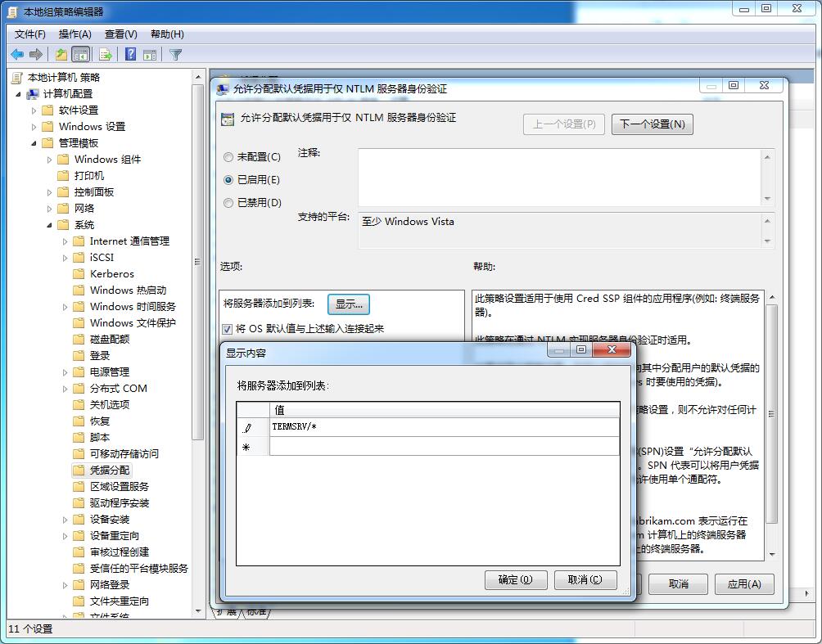The width and height of the screenshot is (822, 644).
Task: Collapse the 系统 node in the left tree
Action: [x=49, y=224]
